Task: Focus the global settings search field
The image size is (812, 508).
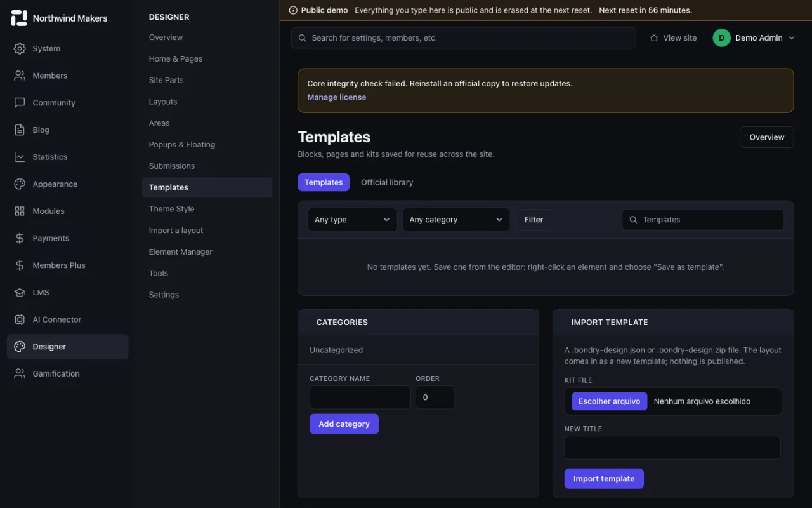Action: pyautogui.click(x=463, y=38)
